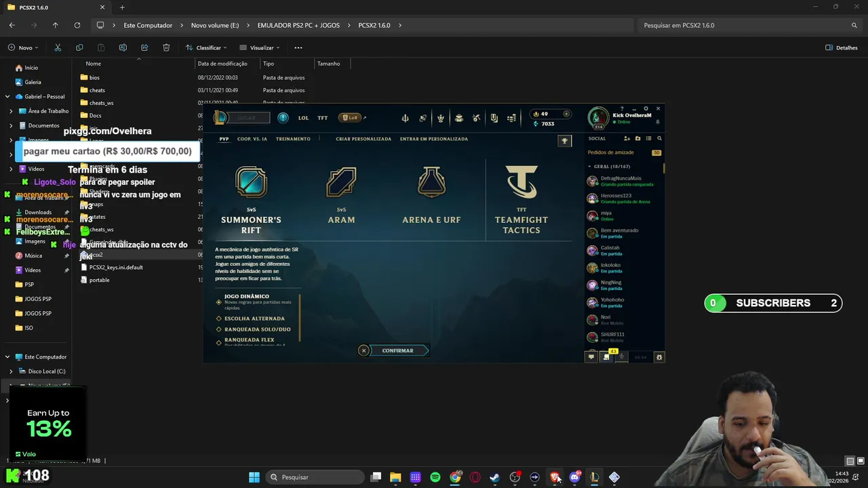Click the laurel crest icon in top bar
868x488 pixels.
441,118
